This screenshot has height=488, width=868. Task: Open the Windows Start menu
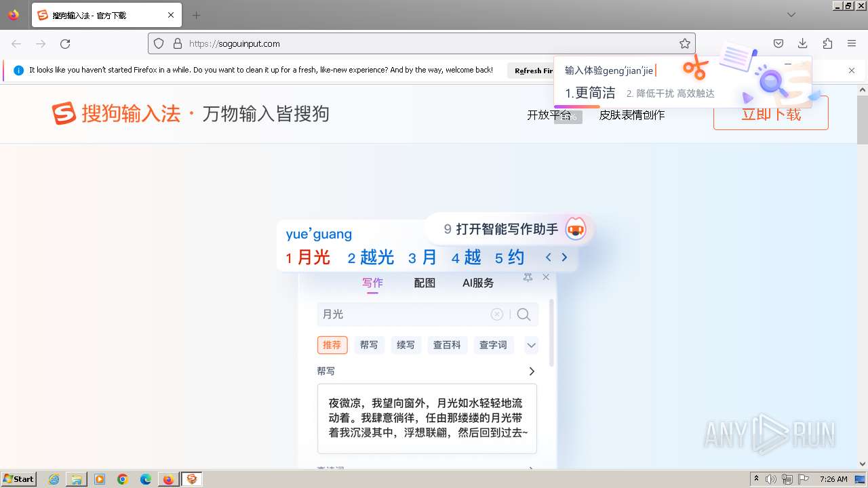[19, 479]
